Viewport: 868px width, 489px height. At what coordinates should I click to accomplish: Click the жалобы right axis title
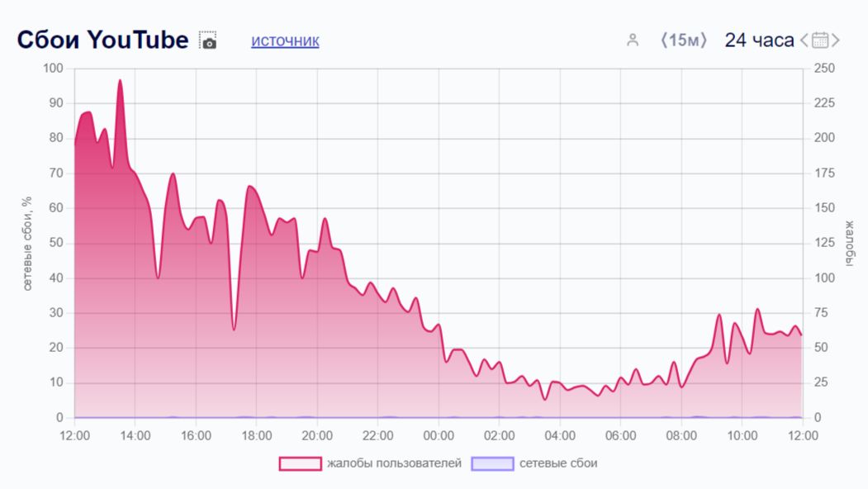point(847,243)
